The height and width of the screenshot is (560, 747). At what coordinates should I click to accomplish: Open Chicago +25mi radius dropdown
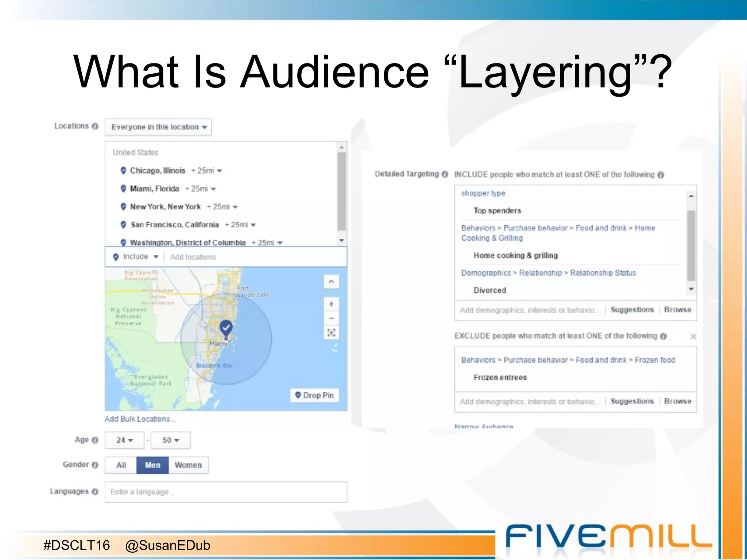[207, 171]
